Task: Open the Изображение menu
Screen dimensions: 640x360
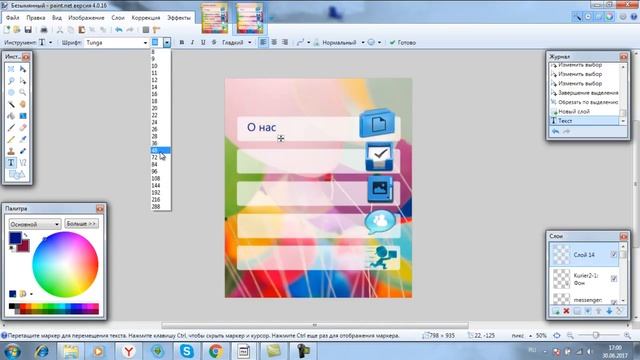Action: coord(86,18)
